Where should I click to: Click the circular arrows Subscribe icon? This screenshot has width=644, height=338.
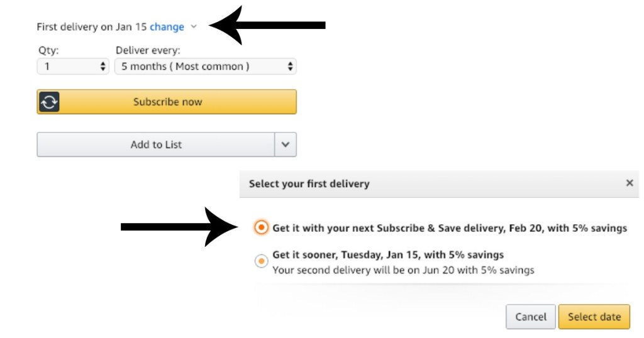coord(49,102)
